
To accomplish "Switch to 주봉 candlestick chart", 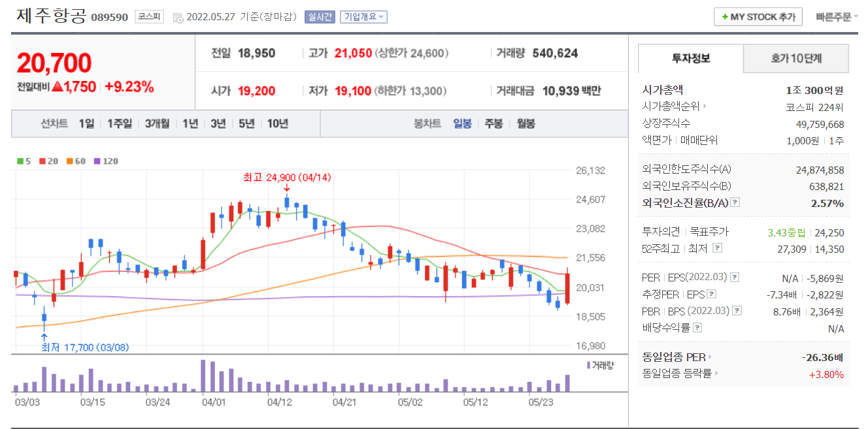I will click(x=493, y=123).
